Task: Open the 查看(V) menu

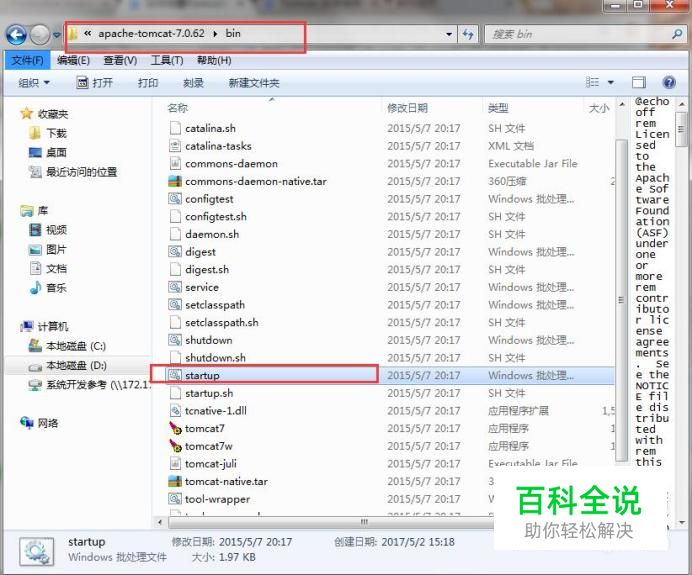Action: click(x=120, y=60)
